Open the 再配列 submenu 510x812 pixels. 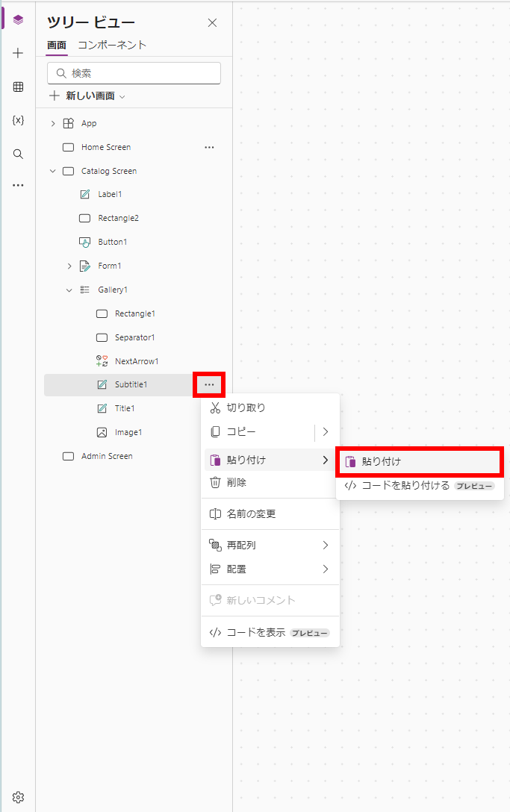coord(270,545)
